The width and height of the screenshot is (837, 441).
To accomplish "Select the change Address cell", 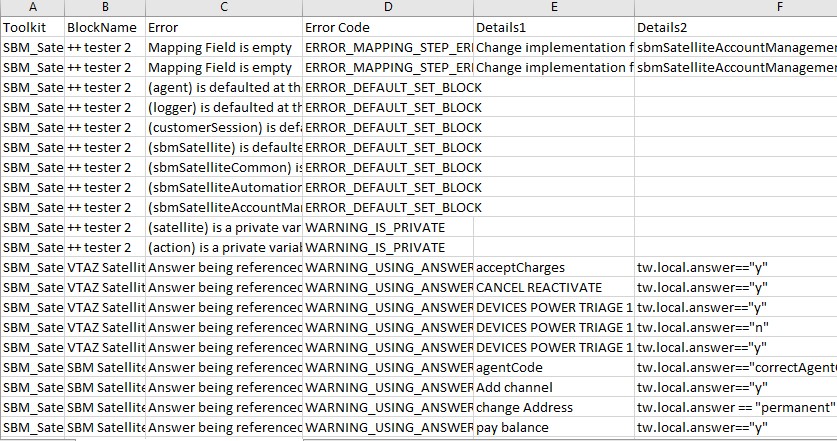I will tap(553, 407).
